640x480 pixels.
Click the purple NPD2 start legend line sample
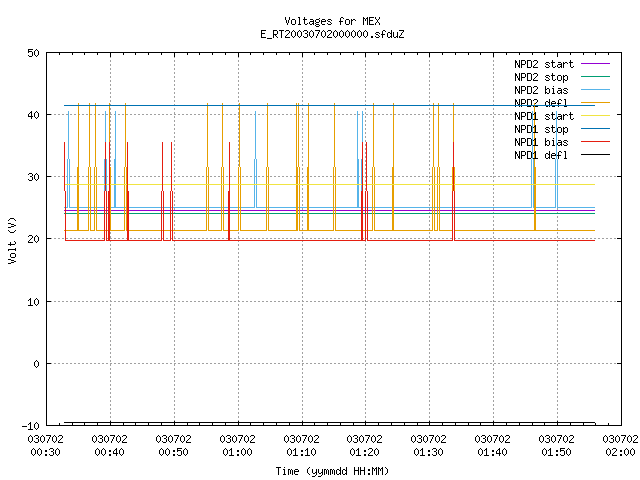(x=596, y=64)
